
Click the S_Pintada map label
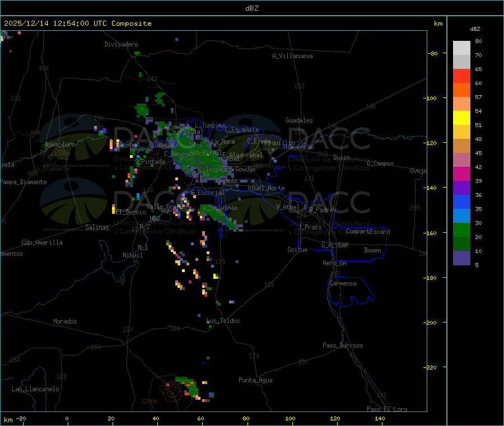coord(150,162)
